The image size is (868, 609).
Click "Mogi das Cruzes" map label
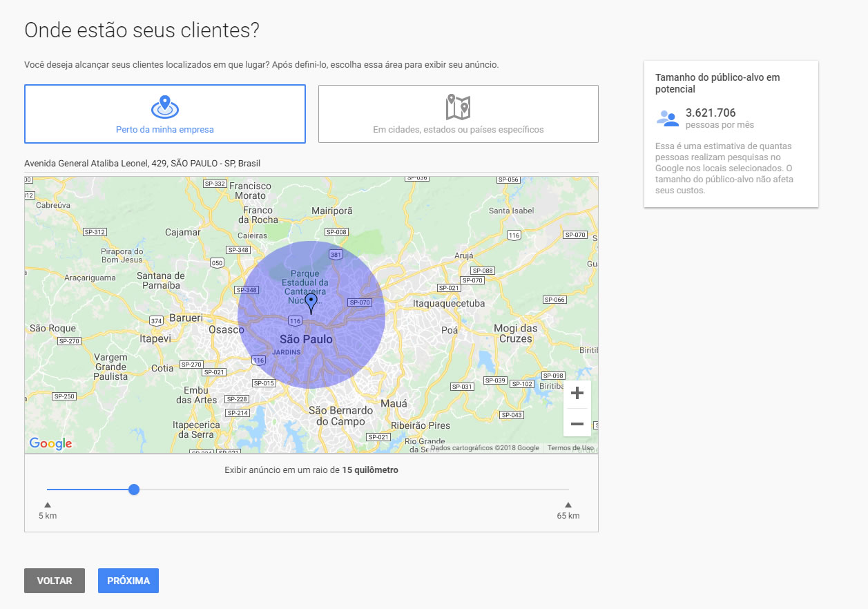[515, 333]
